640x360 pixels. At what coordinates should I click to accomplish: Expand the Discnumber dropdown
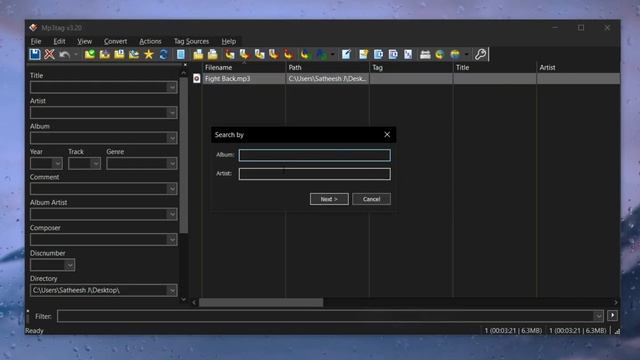[70, 265]
